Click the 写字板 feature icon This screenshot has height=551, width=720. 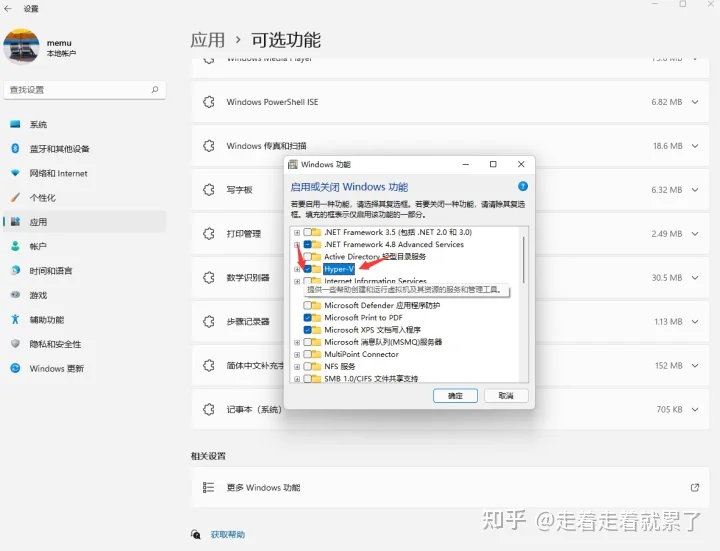[209, 190]
